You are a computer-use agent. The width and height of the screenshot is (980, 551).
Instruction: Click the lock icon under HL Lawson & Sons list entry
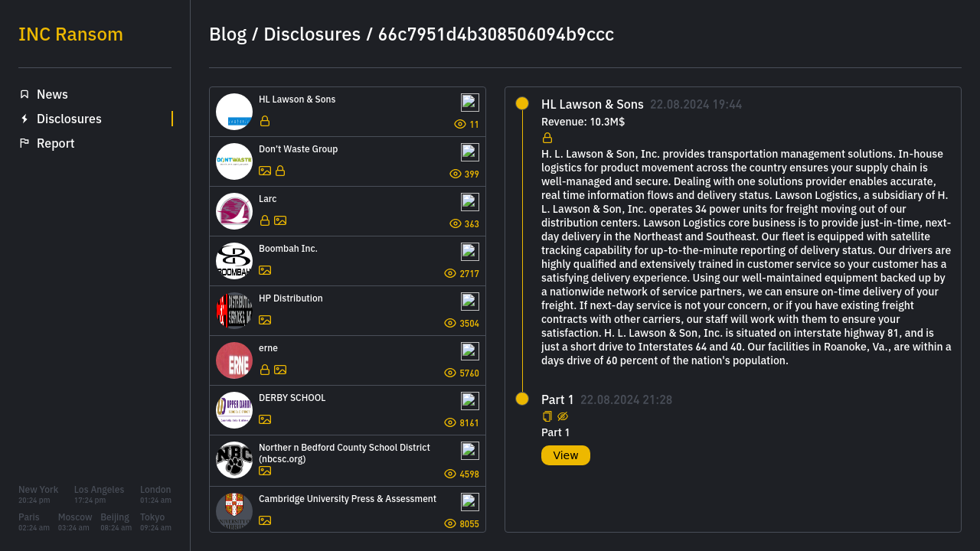265,121
